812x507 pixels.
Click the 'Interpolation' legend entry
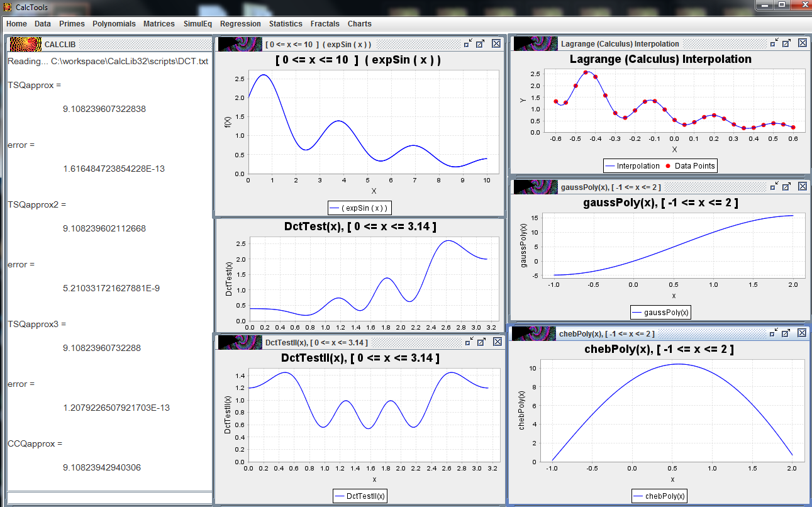[632, 166]
